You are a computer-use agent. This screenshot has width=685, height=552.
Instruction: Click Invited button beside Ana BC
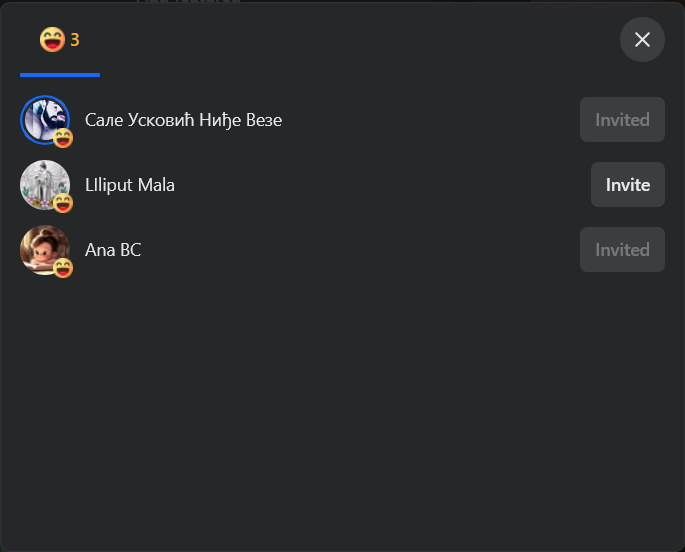point(622,250)
